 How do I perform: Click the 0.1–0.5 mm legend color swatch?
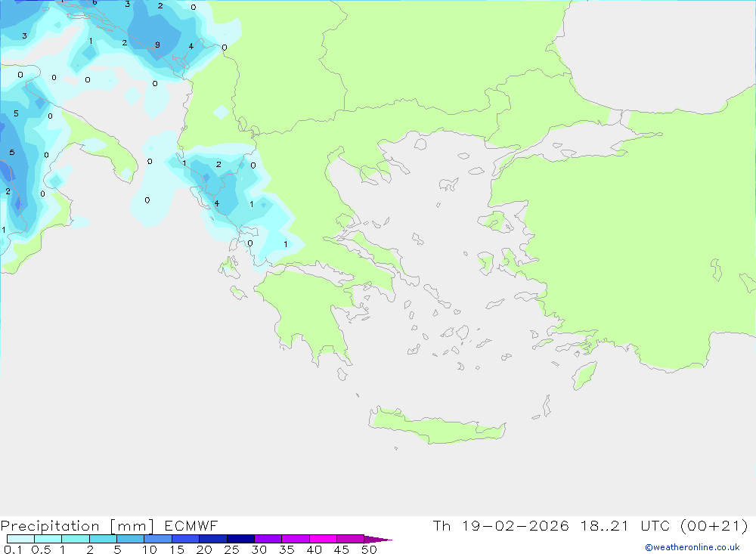click(20, 539)
